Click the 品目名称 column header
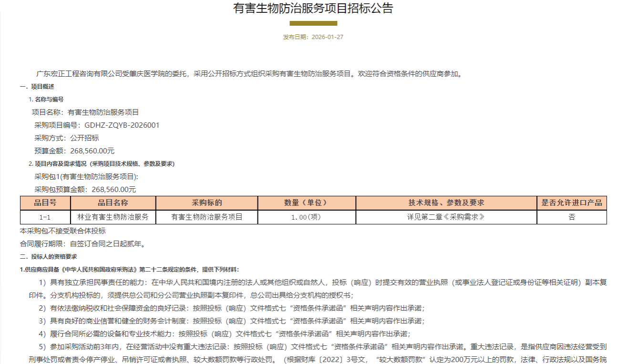Viewport: 617px width, 364px height. tap(113, 203)
